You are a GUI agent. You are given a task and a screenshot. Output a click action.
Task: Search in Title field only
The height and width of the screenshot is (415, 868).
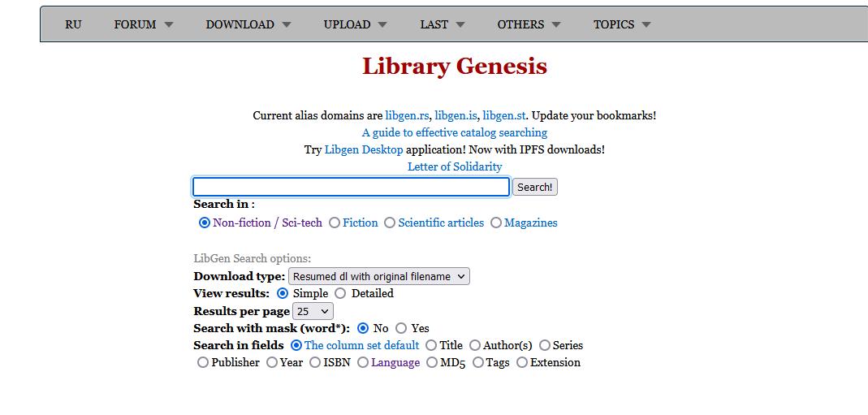pyautogui.click(x=431, y=345)
